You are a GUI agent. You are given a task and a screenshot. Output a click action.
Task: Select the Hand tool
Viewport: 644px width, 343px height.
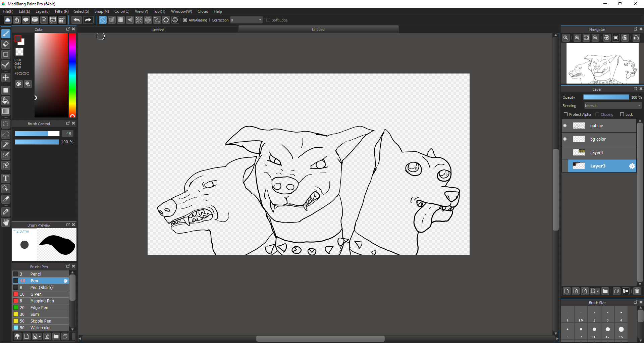6,222
